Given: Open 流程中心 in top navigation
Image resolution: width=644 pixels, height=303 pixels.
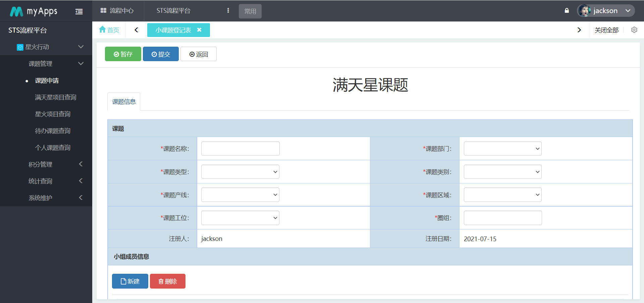Looking at the screenshot, I should [117, 11].
